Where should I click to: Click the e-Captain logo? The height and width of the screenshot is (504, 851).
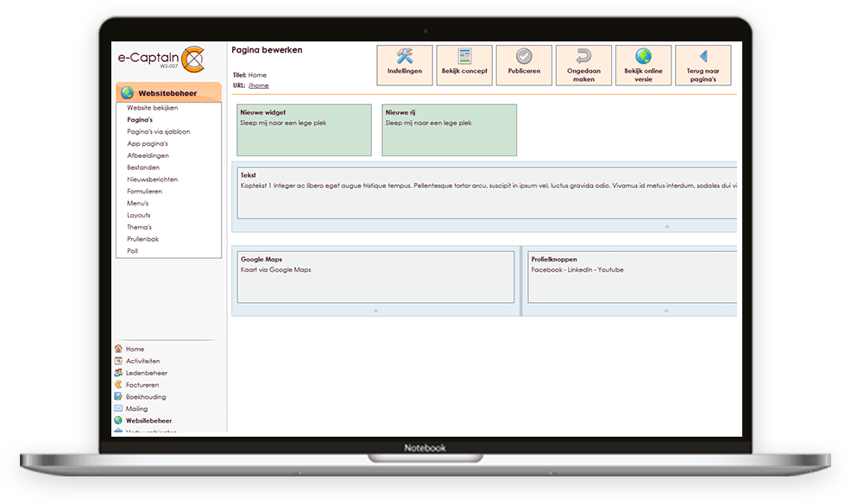[x=161, y=59]
